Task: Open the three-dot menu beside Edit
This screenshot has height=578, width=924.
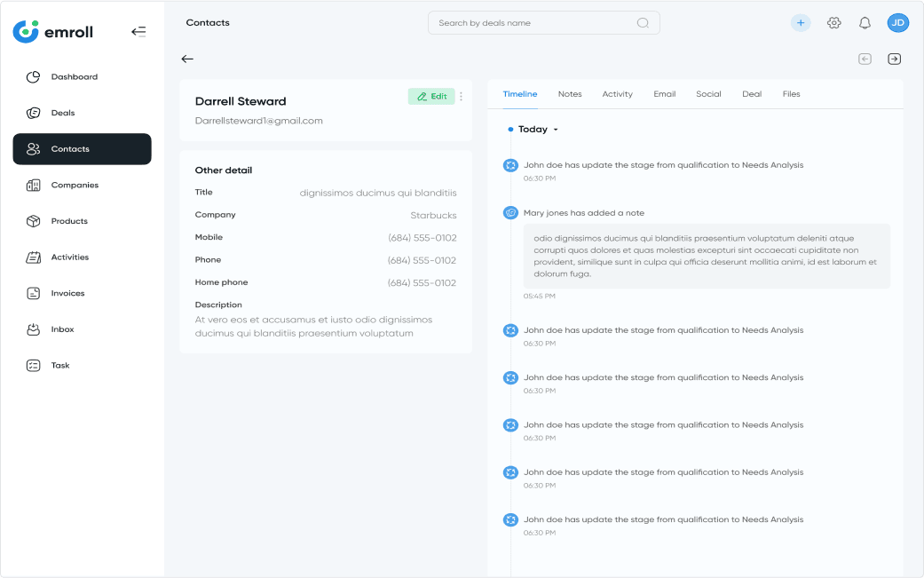Action: point(461,96)
